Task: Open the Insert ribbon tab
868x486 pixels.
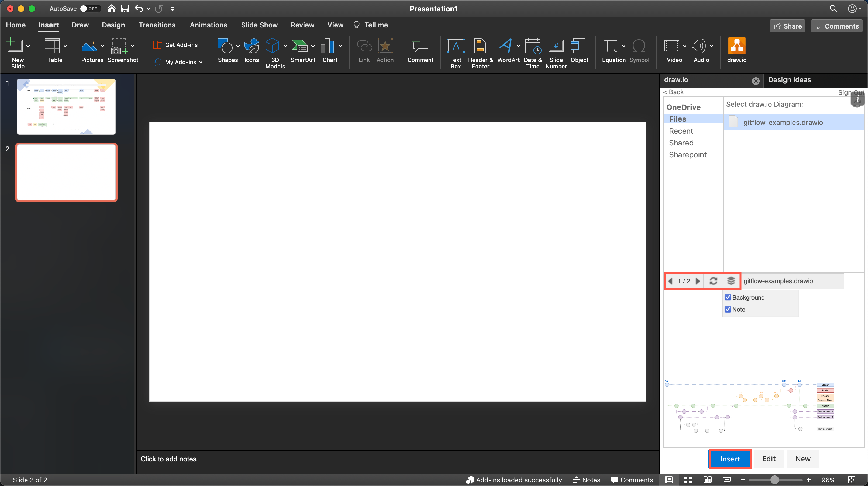Action: click(48, 25)
